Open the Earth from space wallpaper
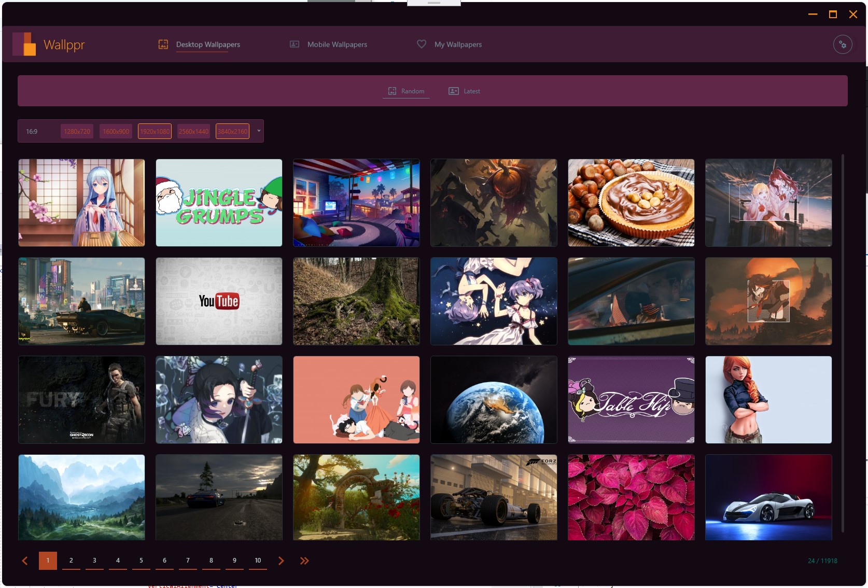The height and width of the screenshot is (588, 868). 494,400
